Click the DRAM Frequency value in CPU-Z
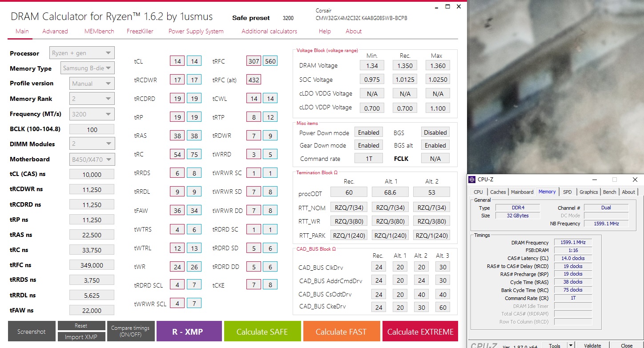The height and width of the screenshot is (348, 644). pyautogui.click(x=573, y=243)
